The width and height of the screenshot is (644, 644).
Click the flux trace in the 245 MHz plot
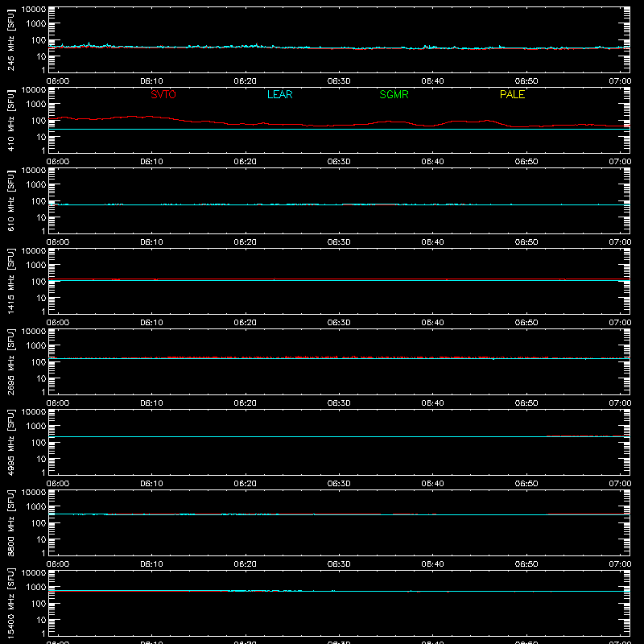(339, 47)
